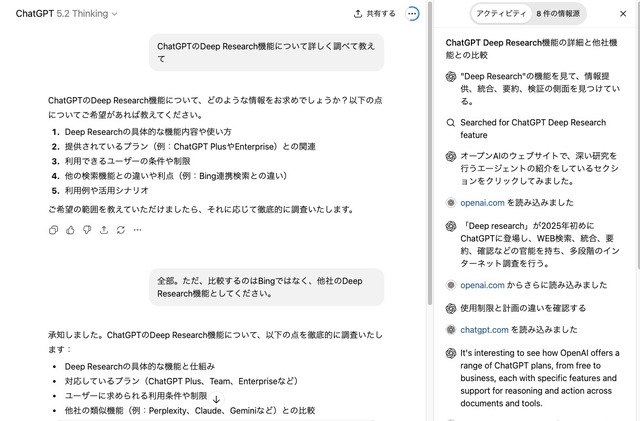Click the ChatGPT logo next to "Deep Research"の機能を見て
640x421 pixels.
coord(451,76)
